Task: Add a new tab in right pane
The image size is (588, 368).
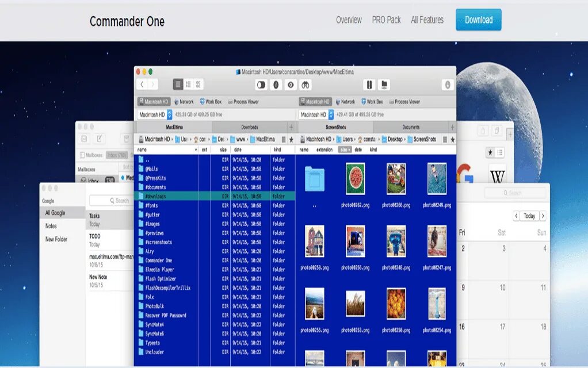Action: (x=452, y=127)
